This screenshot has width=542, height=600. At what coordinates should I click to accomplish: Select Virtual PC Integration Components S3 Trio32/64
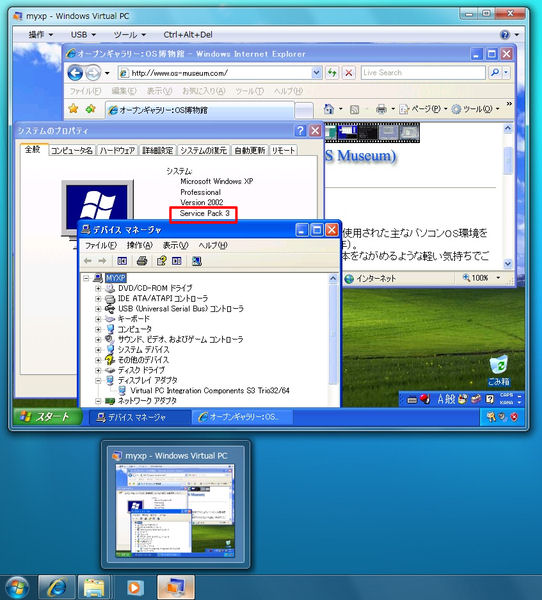pyautogui.click(x=209, y=391)
